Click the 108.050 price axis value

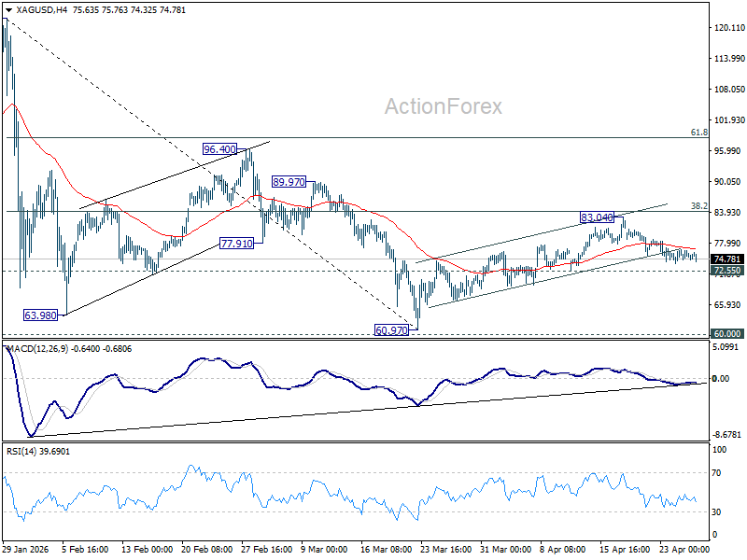tap(729, 89)
